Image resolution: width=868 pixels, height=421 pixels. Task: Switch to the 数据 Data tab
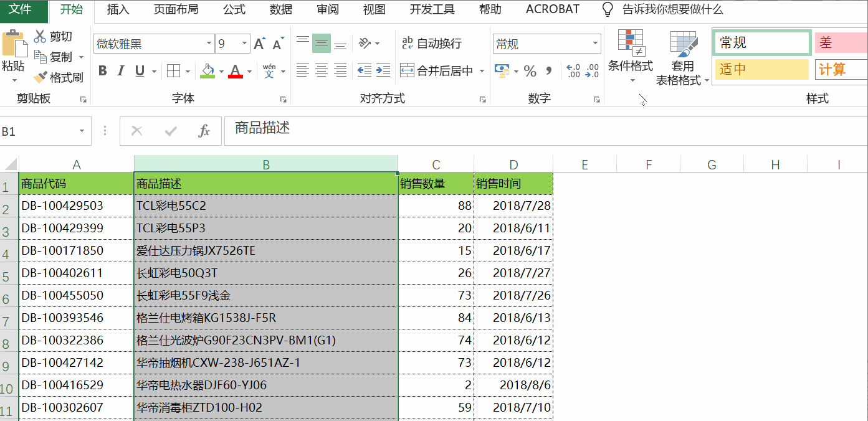(281, 9)
